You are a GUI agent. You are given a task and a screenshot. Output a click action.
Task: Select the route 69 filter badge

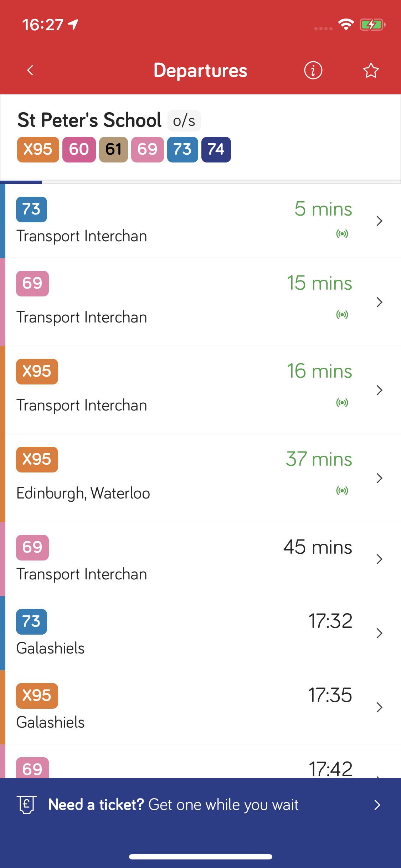(x=147, y=149)
